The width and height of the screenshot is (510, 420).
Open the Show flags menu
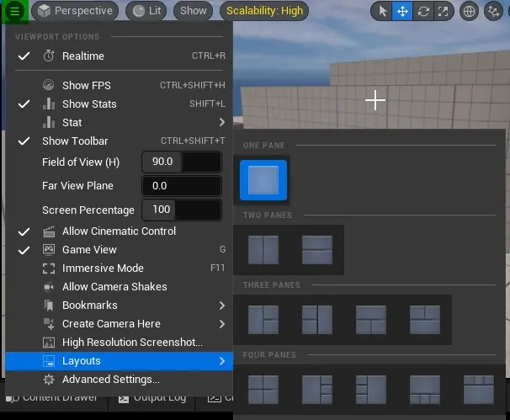pyautogui.click(x=194, y=11)
